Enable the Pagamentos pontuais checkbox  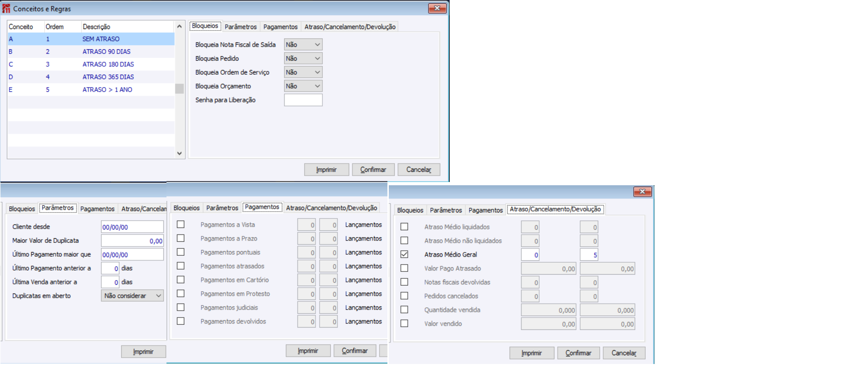181,252
